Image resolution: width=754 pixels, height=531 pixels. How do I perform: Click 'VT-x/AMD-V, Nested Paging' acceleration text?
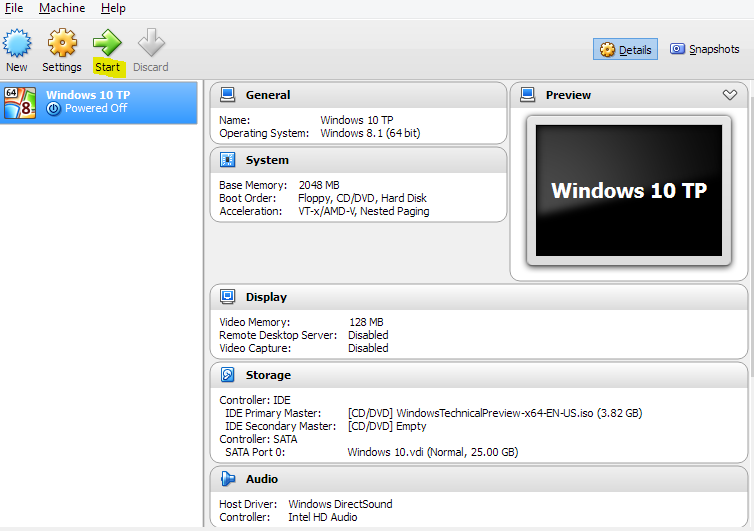point(364,211)
